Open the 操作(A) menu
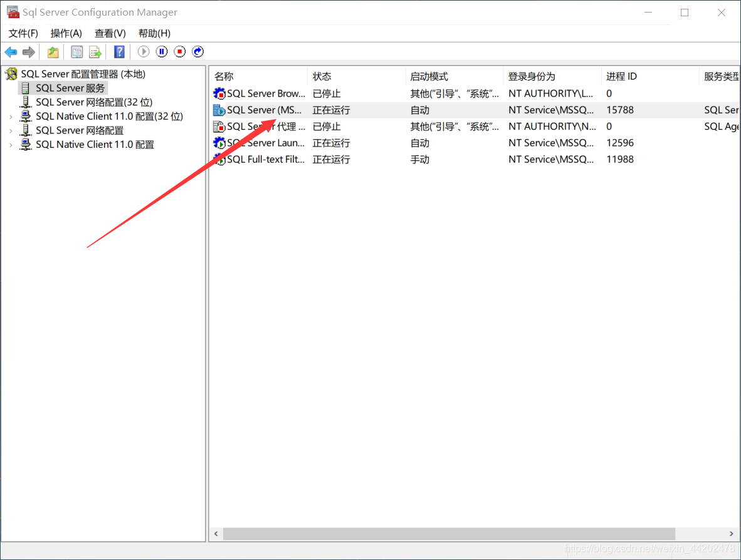This screenshot has height=560, width=741. tap(66, 33)
